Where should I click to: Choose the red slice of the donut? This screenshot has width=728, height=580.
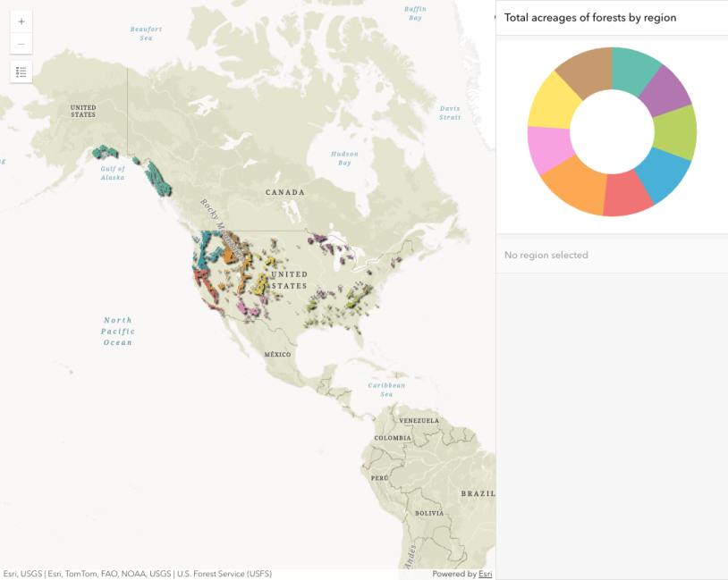click(x=628, y=197)
